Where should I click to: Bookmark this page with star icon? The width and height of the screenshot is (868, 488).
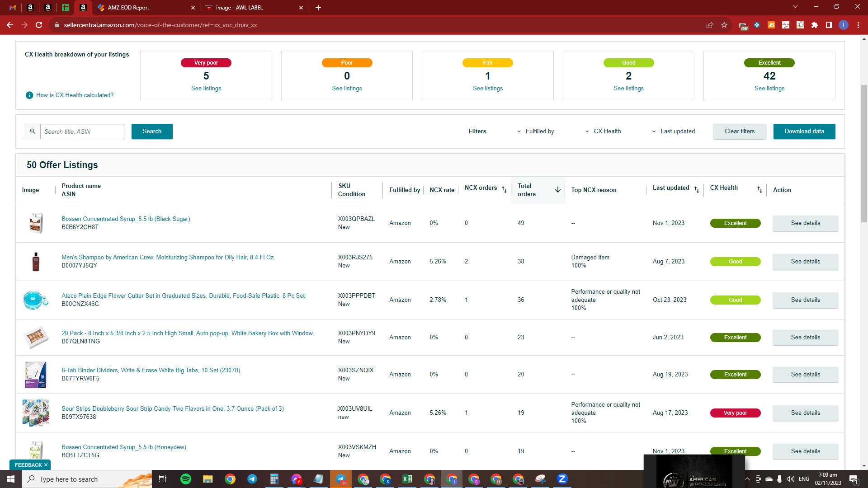tap(724, 25)
